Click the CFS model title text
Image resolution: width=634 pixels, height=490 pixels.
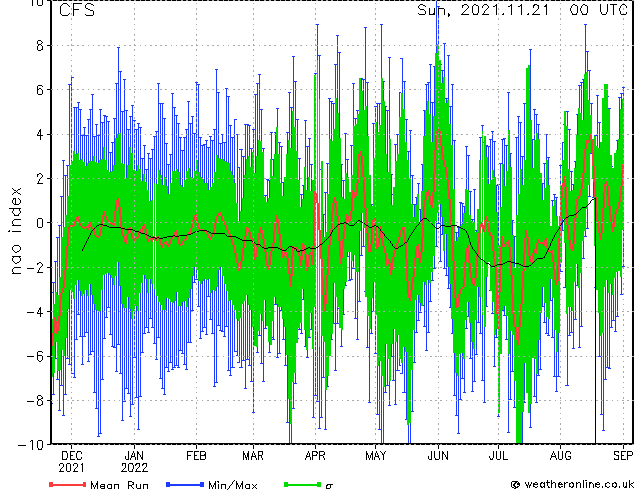tap(77, 10)
